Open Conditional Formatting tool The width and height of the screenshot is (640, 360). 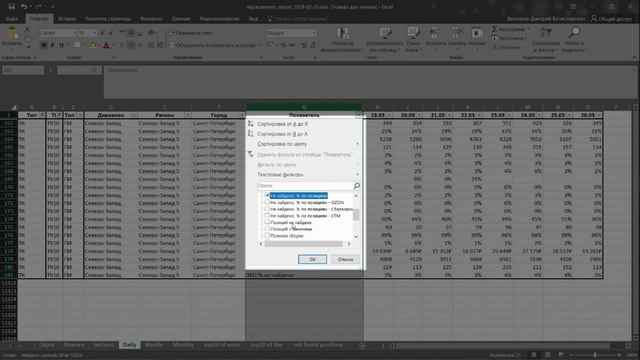click(x=343, y=40)
